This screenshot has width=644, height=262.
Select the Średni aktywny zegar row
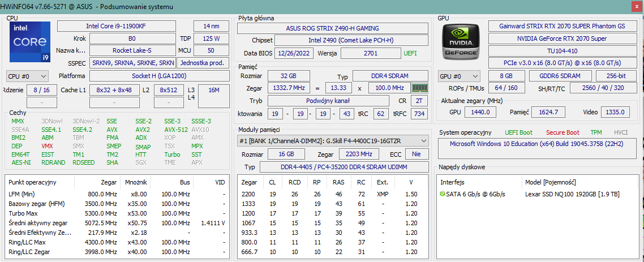coord(117,223)
